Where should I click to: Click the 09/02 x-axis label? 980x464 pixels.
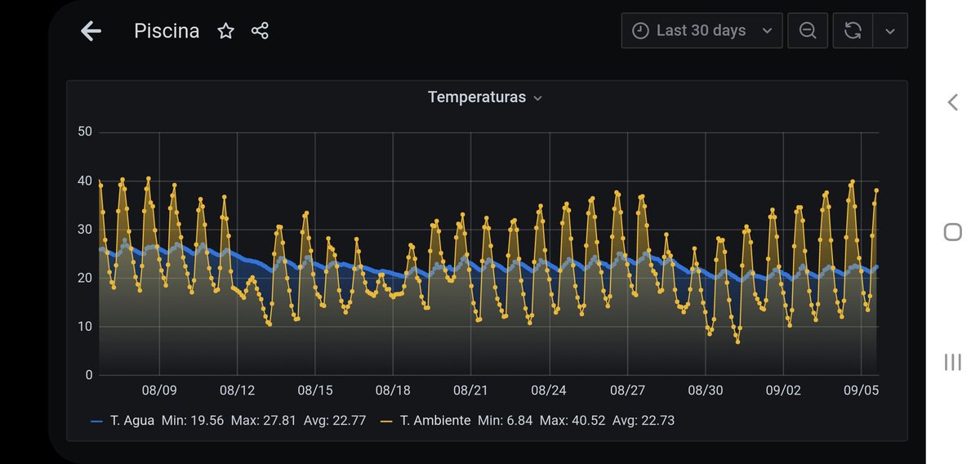783,390
